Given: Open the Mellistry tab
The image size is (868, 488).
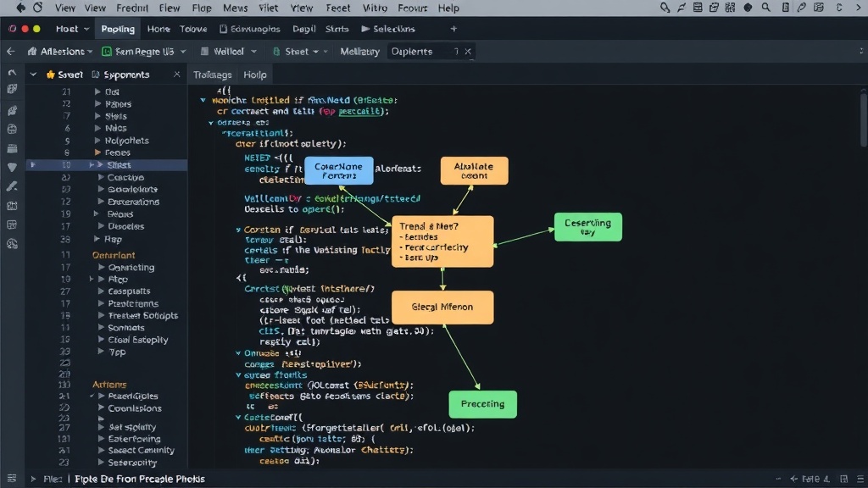Looking at the screenshot, I should click(x=359, y=52).
